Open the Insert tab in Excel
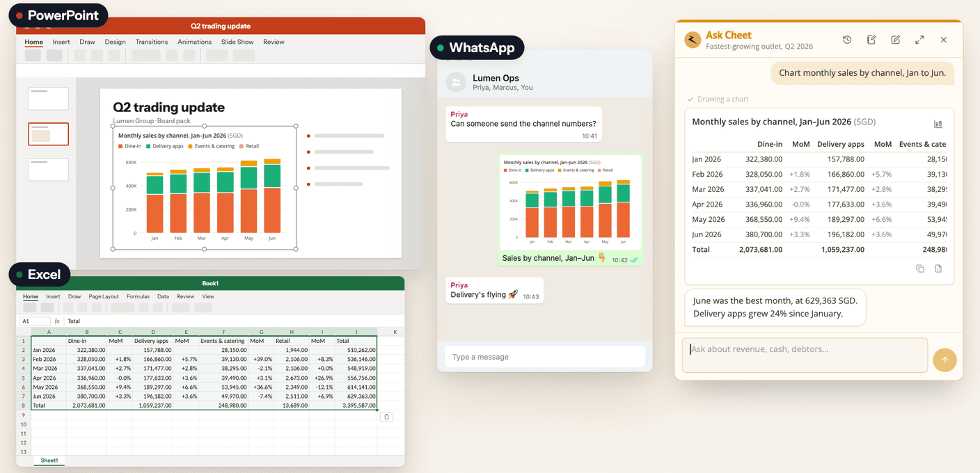Viewport: 980px width, 473px height. click(53, 296)
